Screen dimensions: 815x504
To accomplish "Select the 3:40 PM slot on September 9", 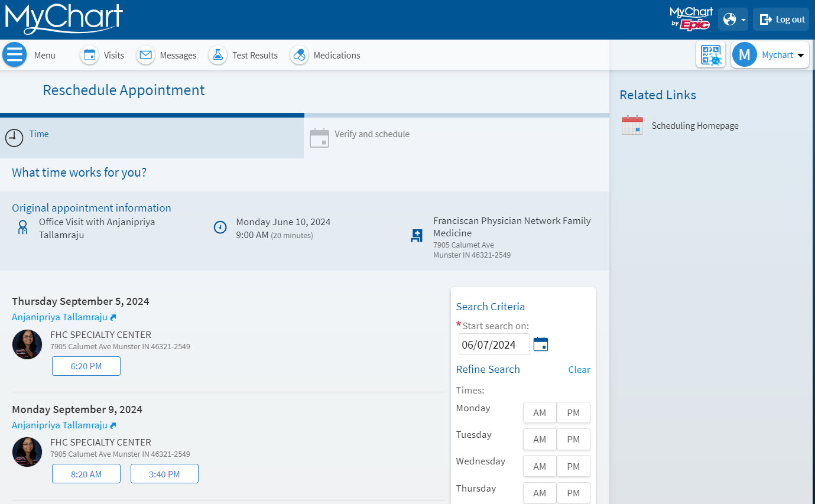I will [164, 474].
